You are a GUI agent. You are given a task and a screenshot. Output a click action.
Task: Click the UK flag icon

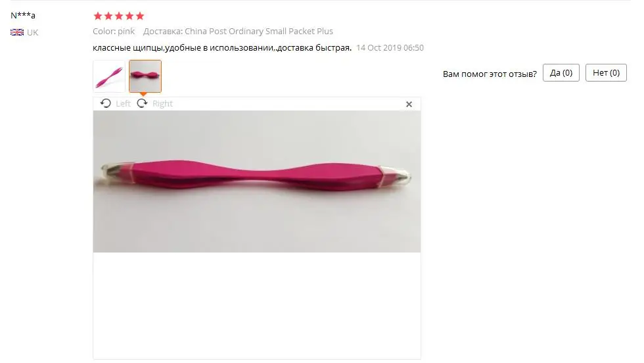(x=17, y=32)
